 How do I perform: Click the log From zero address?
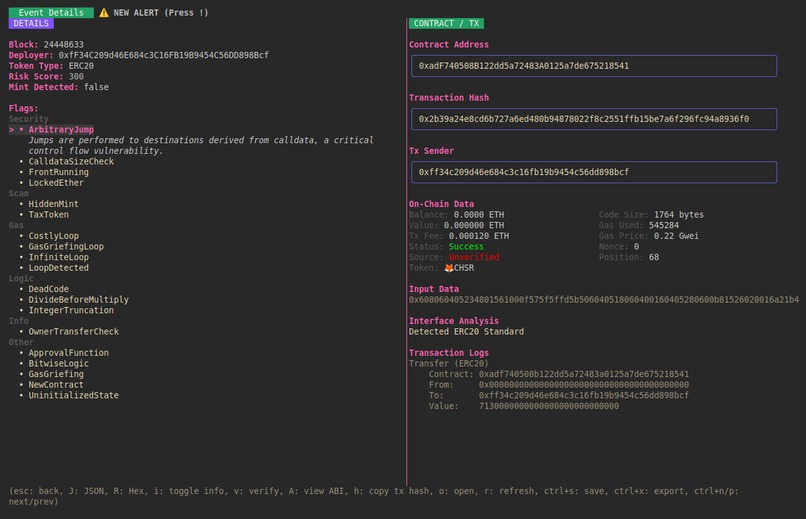click(584, 385)
